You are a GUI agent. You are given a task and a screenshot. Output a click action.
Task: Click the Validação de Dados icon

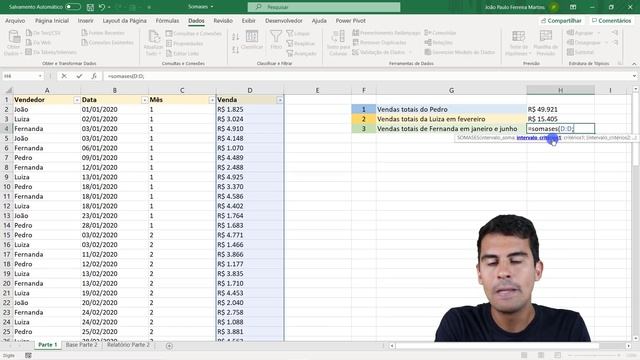356,52
